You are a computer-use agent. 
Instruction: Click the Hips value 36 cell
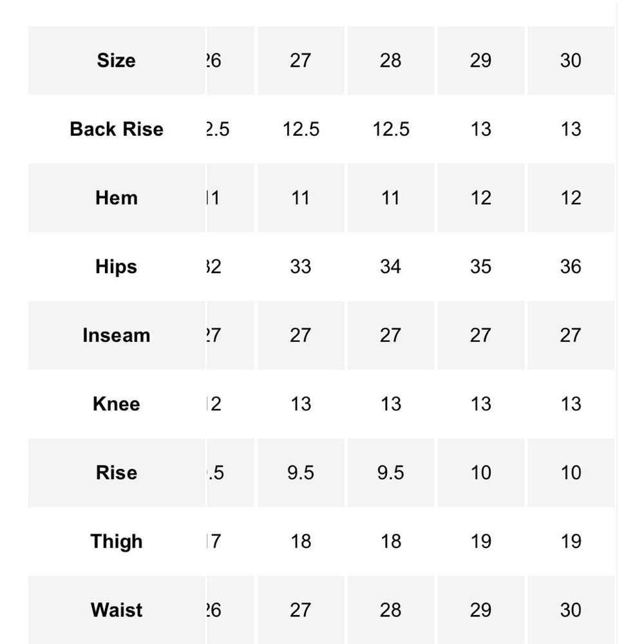coord(571,267)
